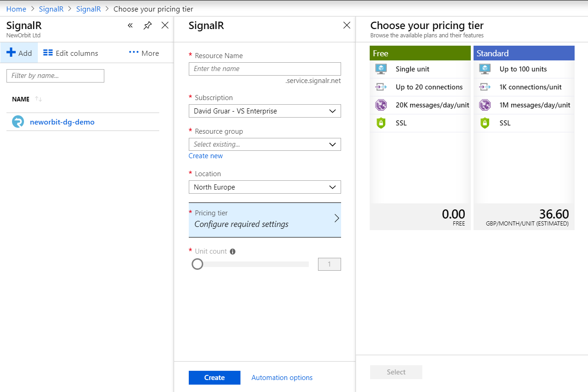The height and width of the screenshot is (392, 588).
Task: Click the Up to 20 connections icon
Action: coord(381,87)
